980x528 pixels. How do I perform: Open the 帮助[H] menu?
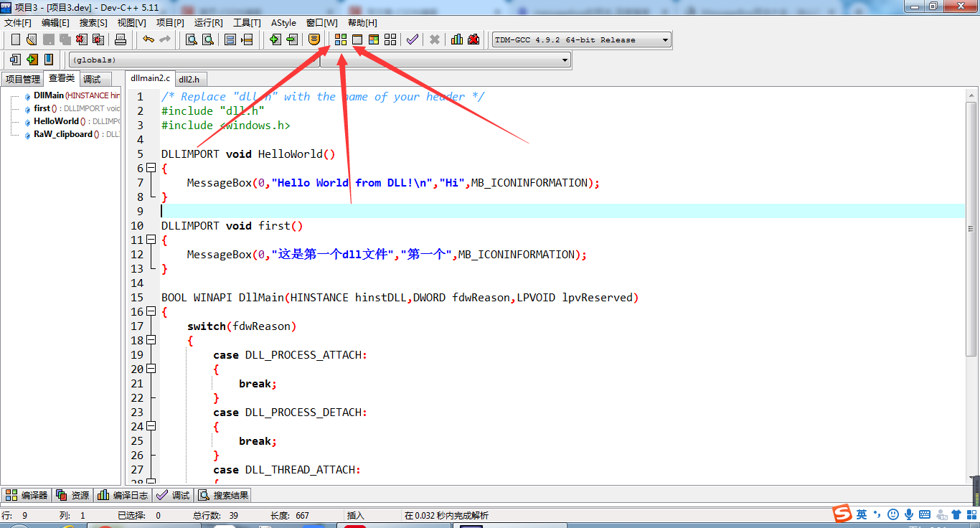(362, 23)
